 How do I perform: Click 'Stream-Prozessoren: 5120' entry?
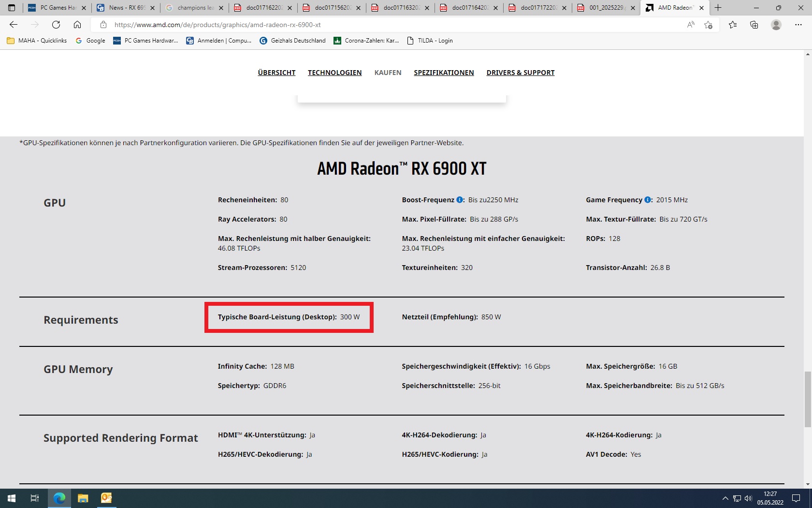coord(262,268)
